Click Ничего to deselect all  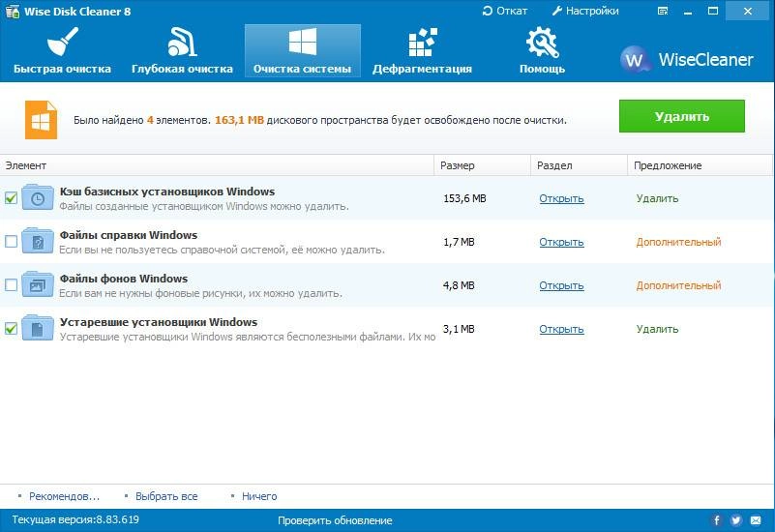pyautogui.click(x=259, y=496)
